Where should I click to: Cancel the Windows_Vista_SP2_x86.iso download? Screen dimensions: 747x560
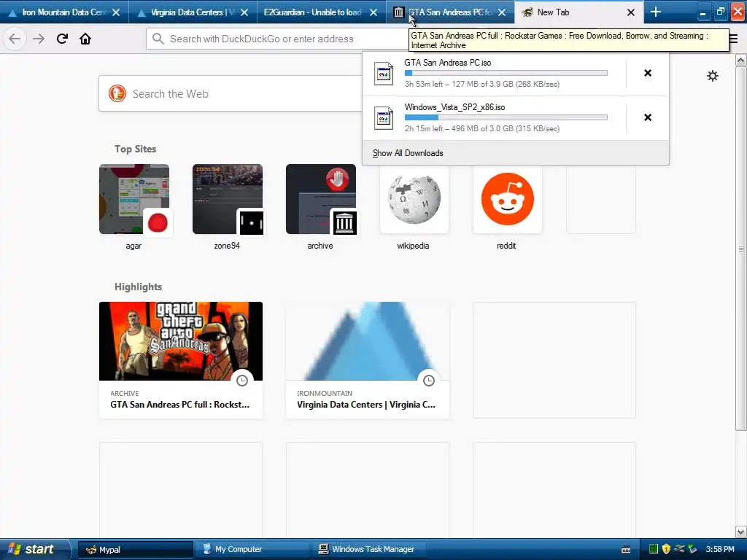pos(648,117)
